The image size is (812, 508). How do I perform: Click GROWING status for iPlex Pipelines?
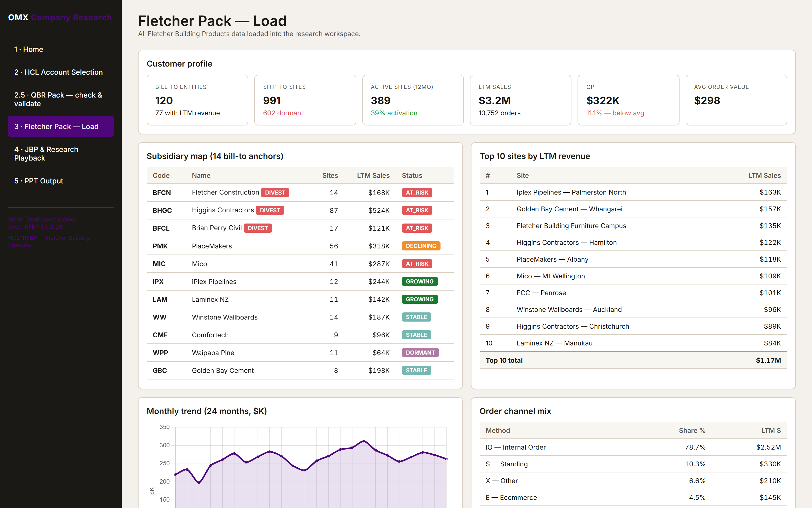coord(420,281)
